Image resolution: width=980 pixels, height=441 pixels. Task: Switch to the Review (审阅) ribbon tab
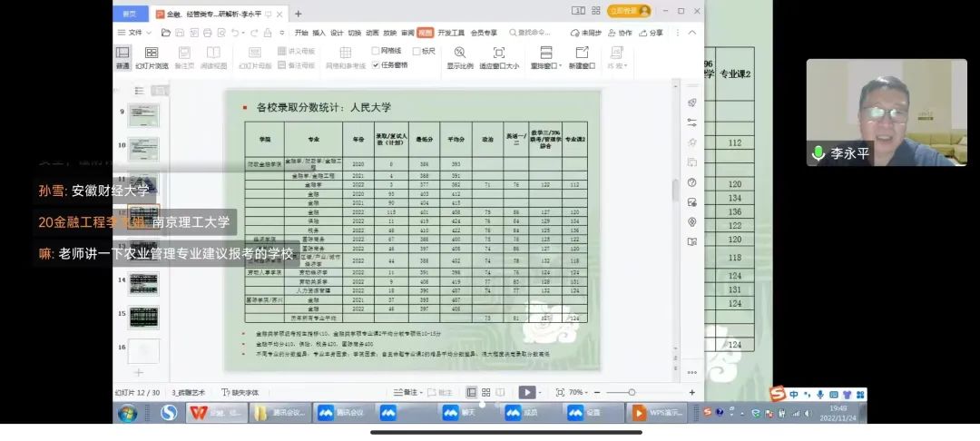[x=407, y=33]
